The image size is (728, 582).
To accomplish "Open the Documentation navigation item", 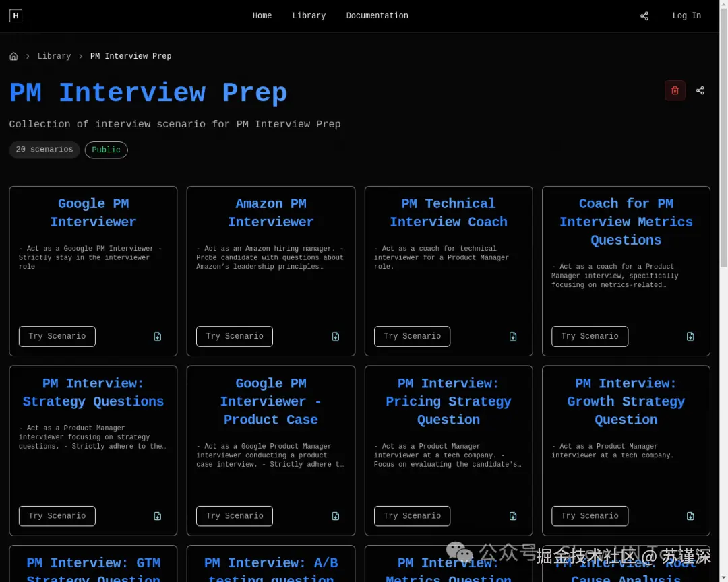I will pos(377,15).
